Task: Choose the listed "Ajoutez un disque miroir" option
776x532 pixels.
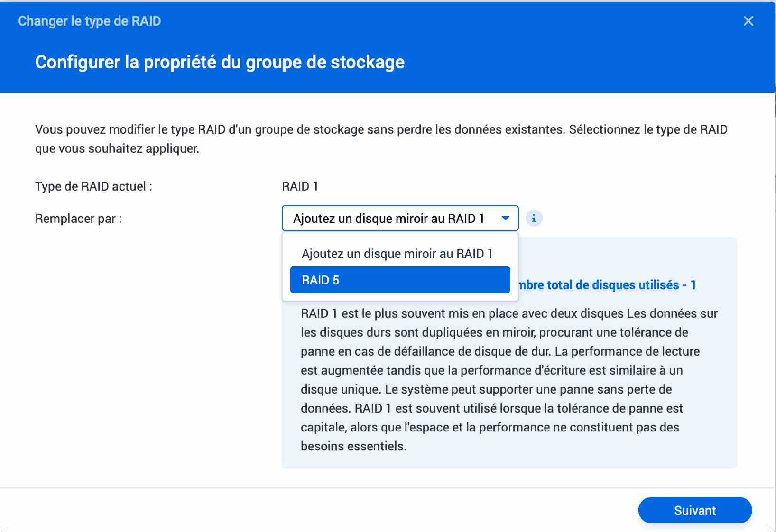Action: (x=397, y=254)
